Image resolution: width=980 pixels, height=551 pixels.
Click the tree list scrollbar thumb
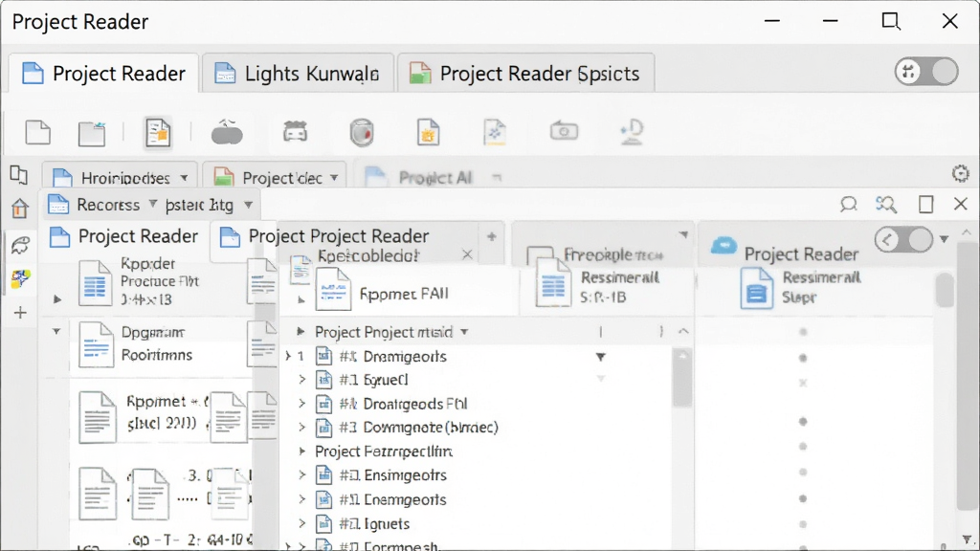click(x=681, y=379)
